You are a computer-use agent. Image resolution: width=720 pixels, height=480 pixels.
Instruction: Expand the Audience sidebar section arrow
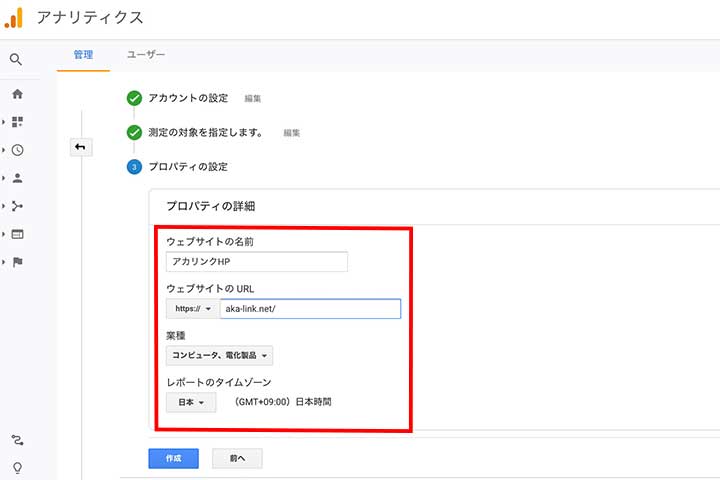pyautogui.click(x=3, y=178)
